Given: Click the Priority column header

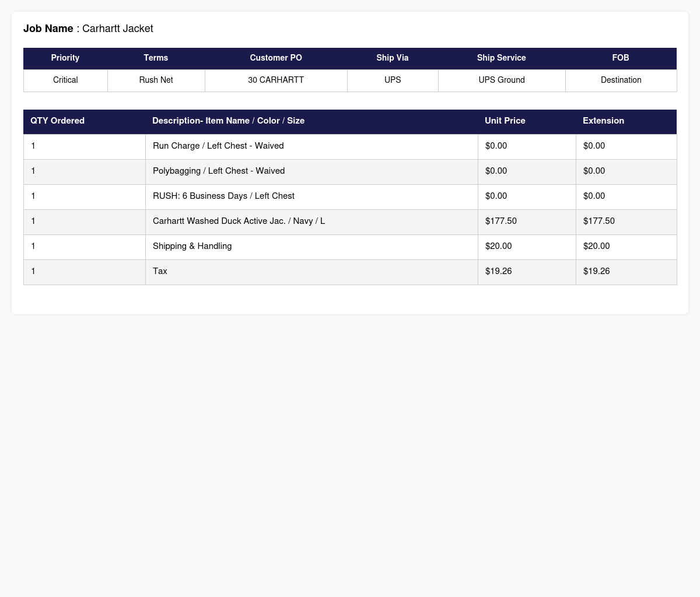Looking at the screenshot, I should click(65, 58).
